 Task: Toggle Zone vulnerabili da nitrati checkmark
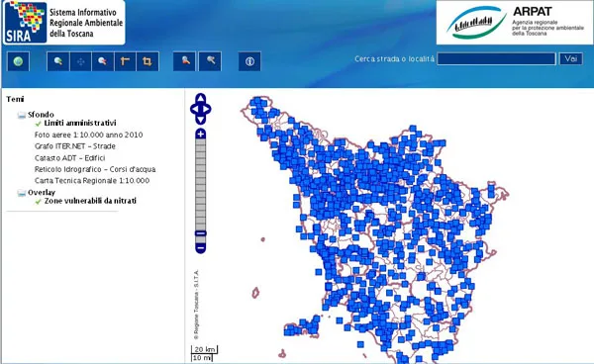pyautogui.click(x=38, y=202)
